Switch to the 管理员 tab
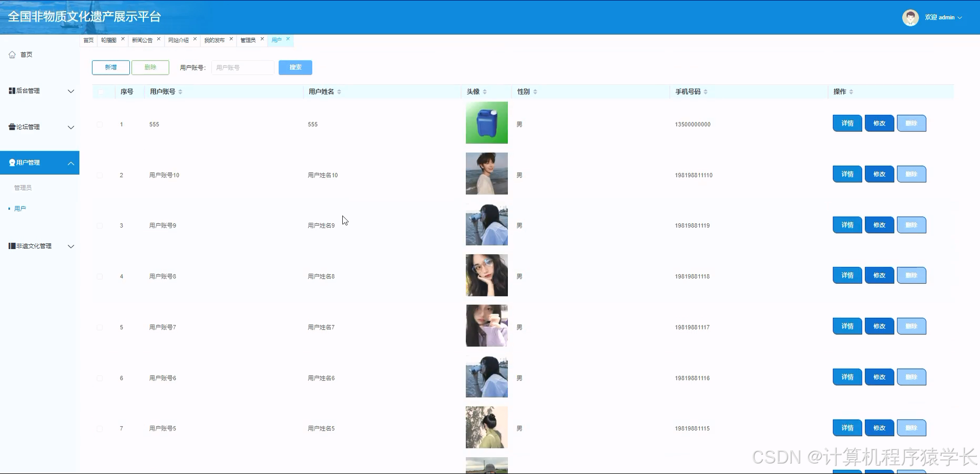 [x=248, y=39]
